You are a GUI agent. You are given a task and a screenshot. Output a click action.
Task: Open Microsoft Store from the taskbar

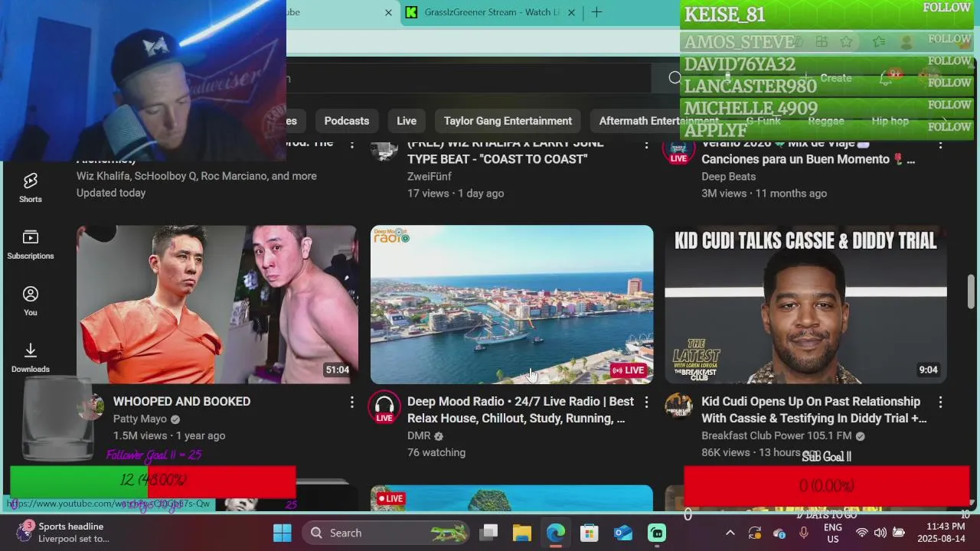[x=590, y=533]
